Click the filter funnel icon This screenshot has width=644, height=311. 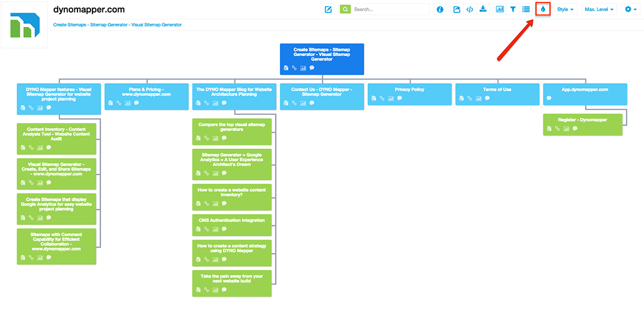513,9
